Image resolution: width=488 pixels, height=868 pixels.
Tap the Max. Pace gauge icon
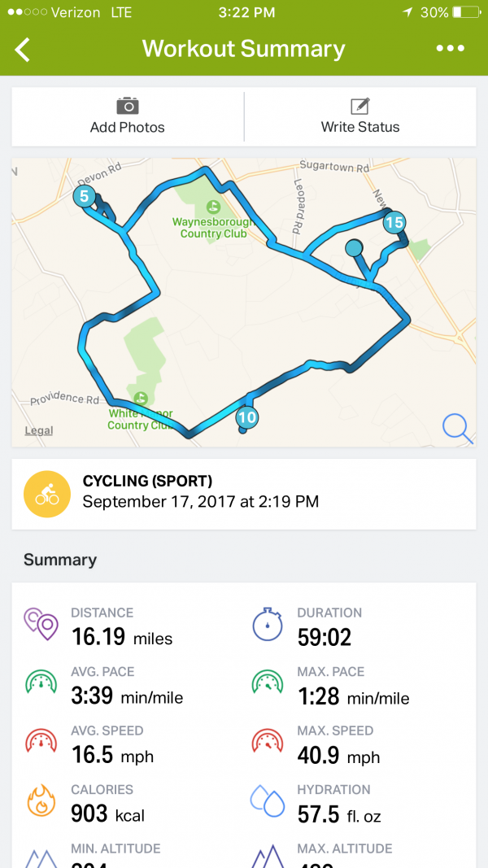(x=267, y=685)
